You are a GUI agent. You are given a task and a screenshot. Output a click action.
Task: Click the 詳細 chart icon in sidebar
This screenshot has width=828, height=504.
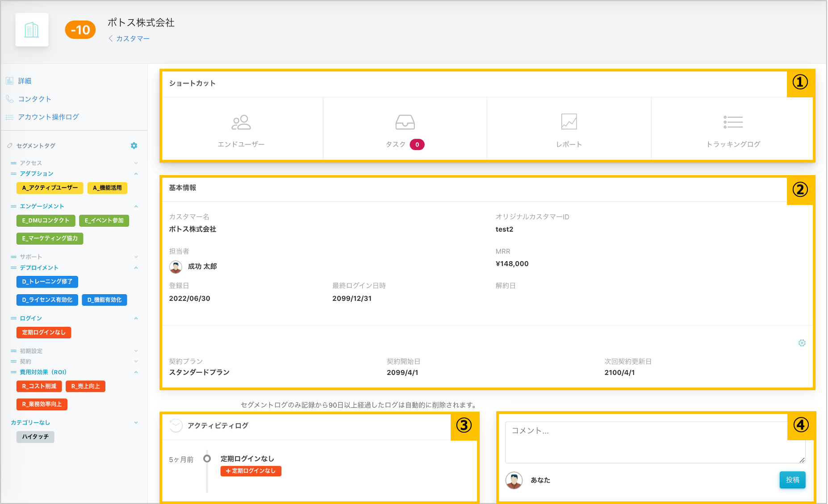tap(9, 81)
